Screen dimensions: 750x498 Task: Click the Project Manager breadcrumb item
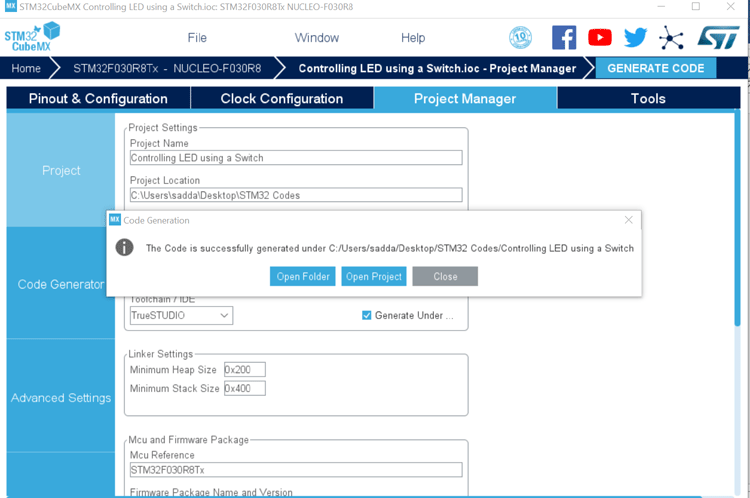coord(437,68)
